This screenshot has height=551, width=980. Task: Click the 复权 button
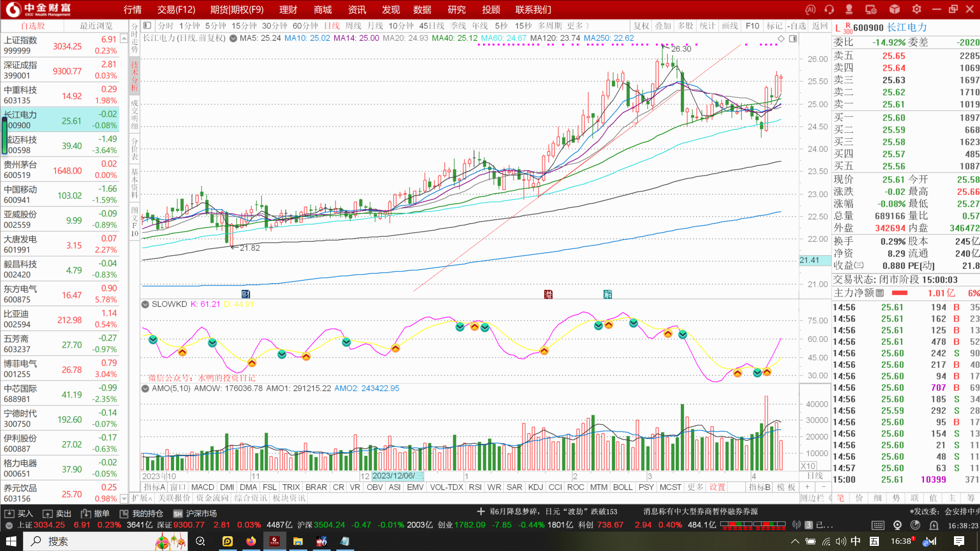[641, 26]
